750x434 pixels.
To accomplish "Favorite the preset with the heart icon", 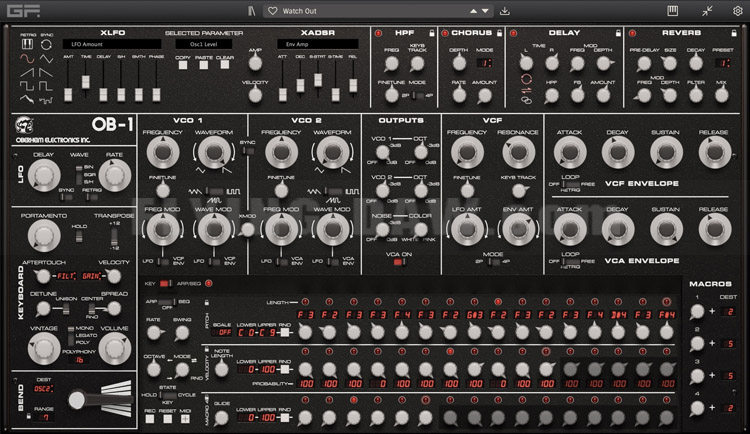I will [x=272, y=11].
